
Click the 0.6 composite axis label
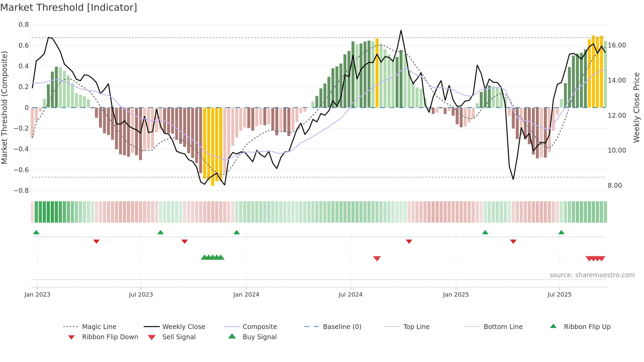point(24,45)
